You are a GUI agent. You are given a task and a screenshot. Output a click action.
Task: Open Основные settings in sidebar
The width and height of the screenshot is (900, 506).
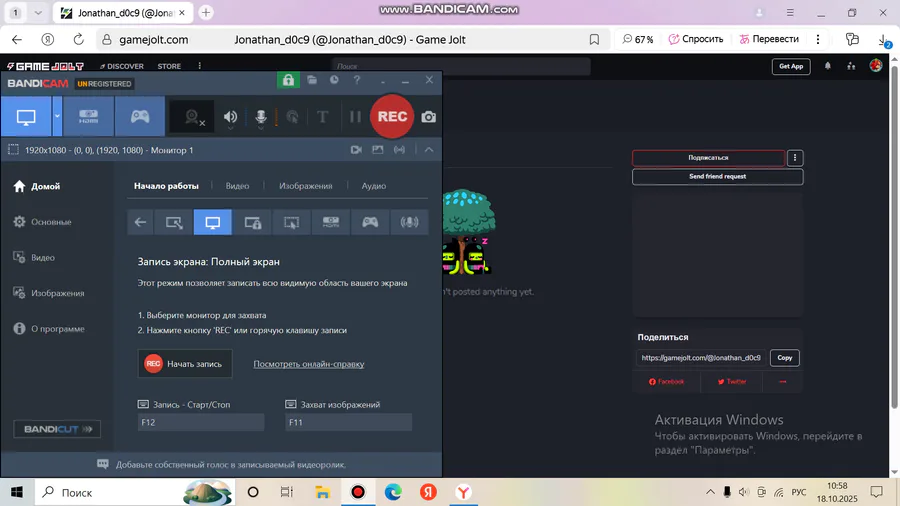click(x=42, y=222)
